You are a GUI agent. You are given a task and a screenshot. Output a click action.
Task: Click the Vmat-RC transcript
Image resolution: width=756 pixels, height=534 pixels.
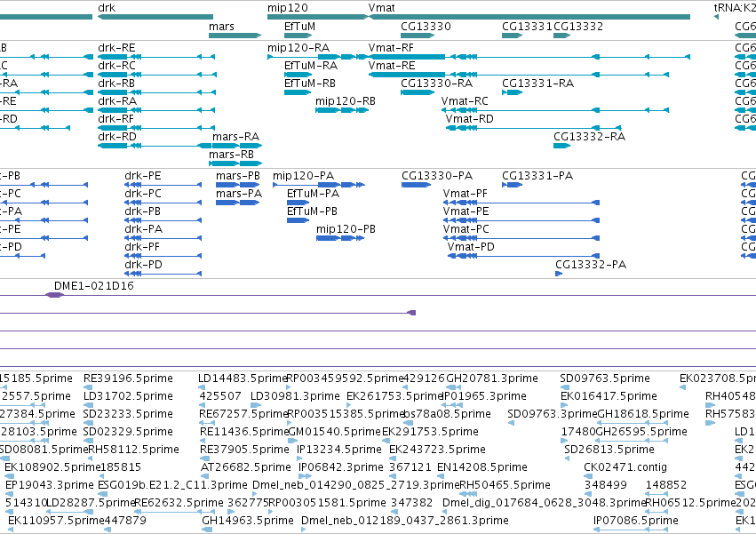(x=555, y=110)
